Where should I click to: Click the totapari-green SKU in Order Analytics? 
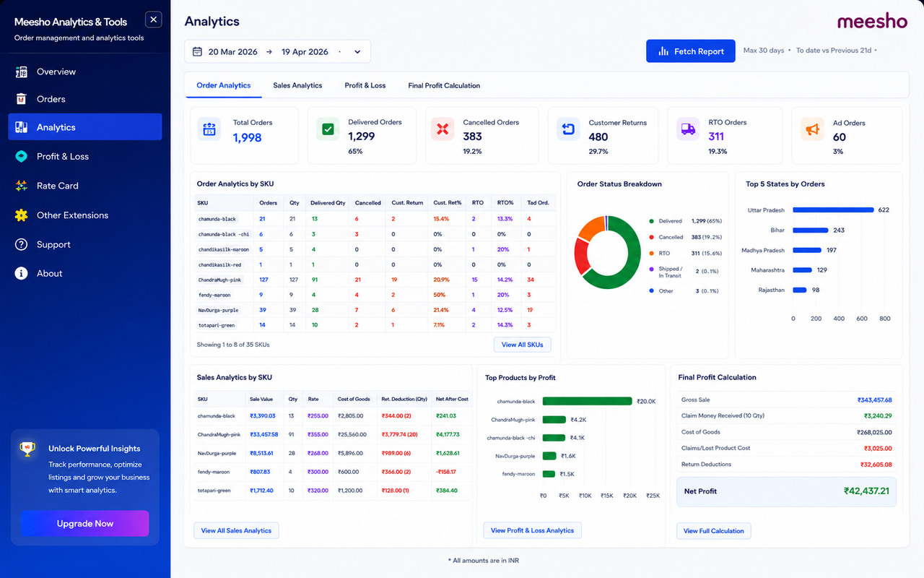(217, 325)
